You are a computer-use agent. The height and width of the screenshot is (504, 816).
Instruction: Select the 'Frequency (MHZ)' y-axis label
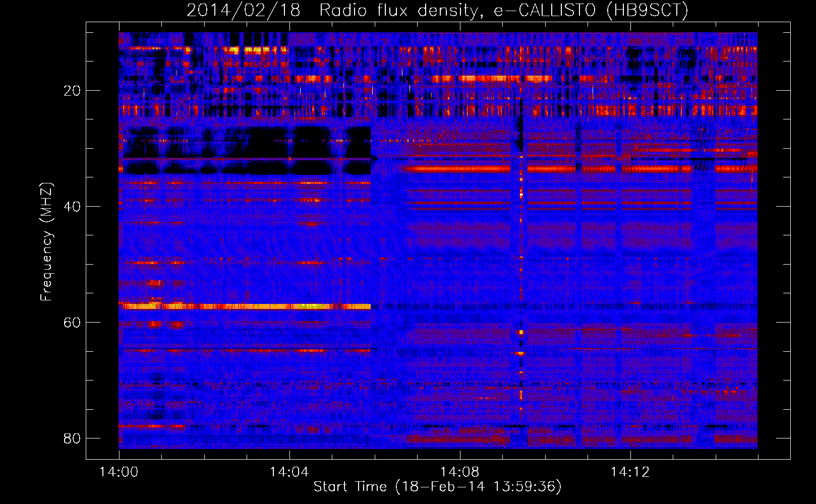tap(46, 242)
